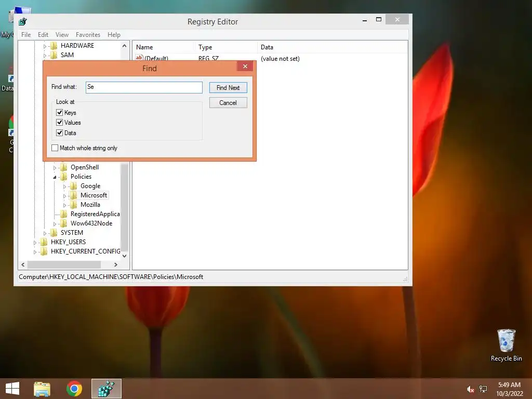
Task: Click the Wow6432Node folder icon
Action: point(63,223)
